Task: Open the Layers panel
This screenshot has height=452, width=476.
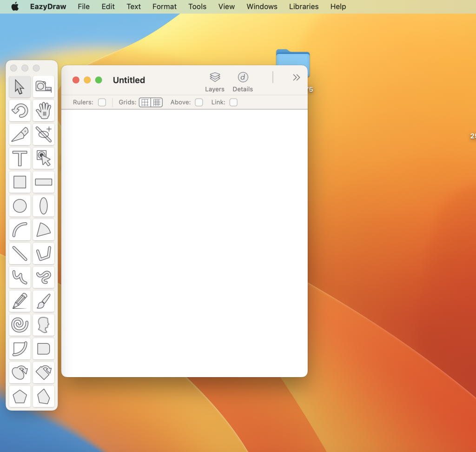Action: tap(215, 82)
